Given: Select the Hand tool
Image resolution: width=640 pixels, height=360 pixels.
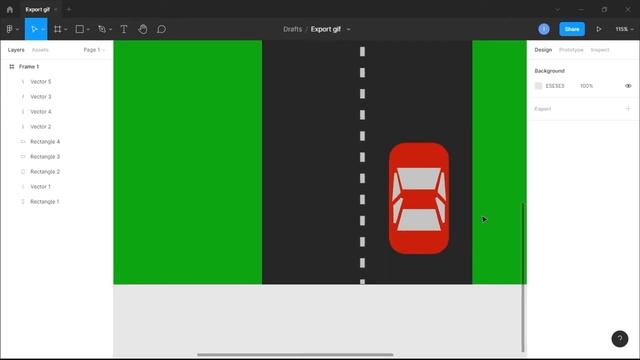Looking at the screenshot, I should [142, 29].
